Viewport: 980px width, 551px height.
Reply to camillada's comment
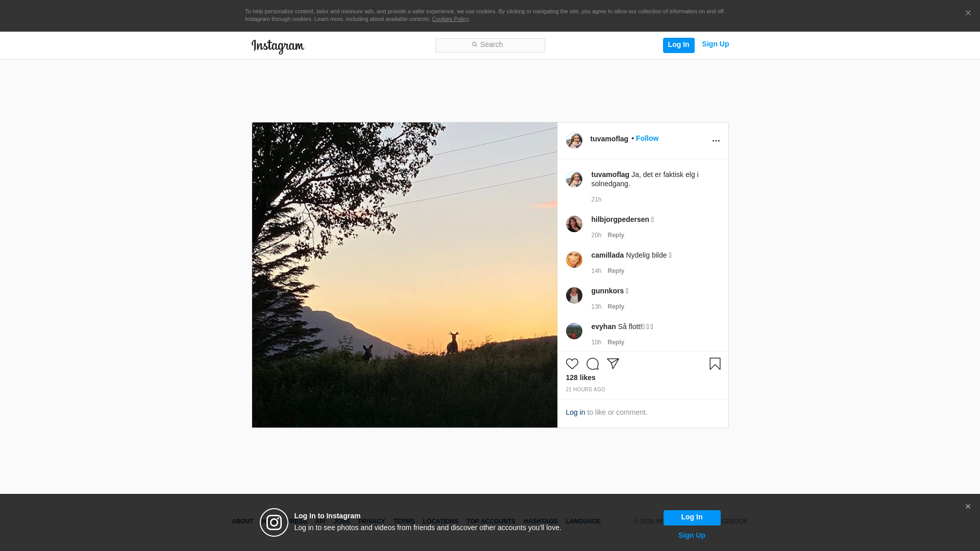coord(616,271)
